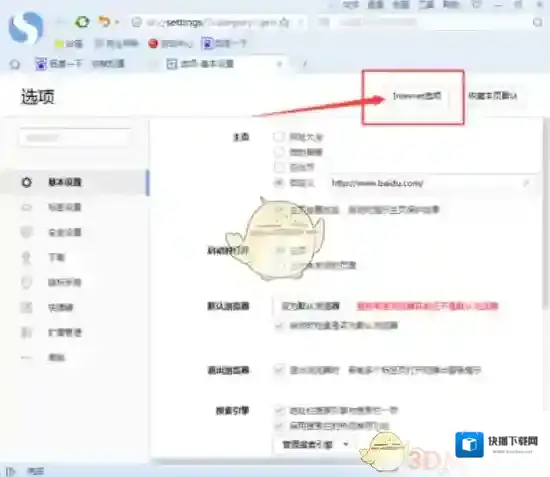Select the first radio option under 启动时打开
The height and width of the screenshot is (477, 550).
pos(280,250)
